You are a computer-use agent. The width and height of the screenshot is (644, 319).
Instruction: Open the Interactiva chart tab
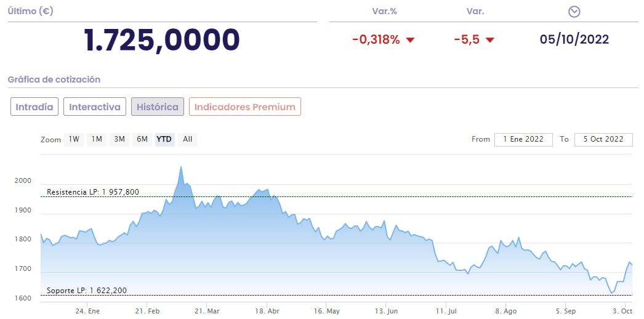[x=95, y=107]
